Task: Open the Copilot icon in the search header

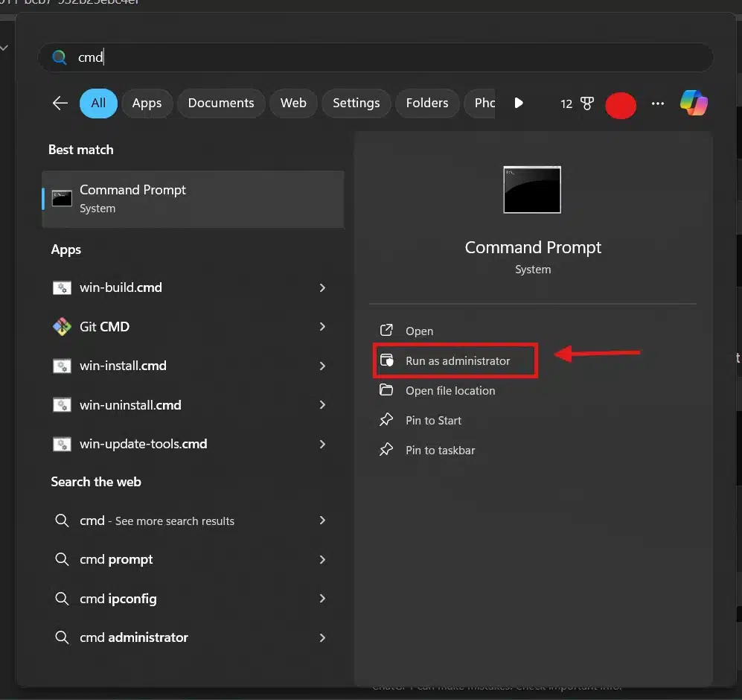Action: click(694, 103)
